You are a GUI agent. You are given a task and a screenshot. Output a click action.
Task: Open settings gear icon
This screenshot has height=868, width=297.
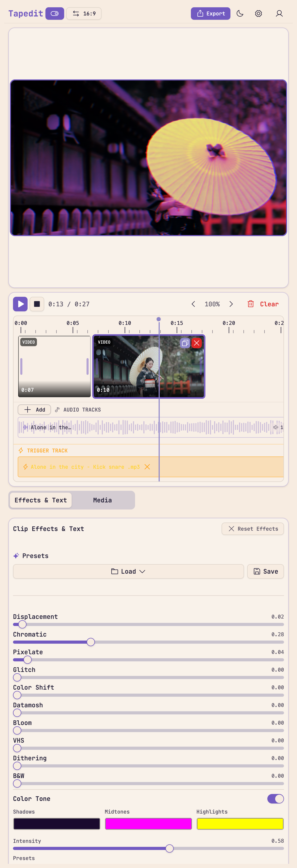click(258, 14)
